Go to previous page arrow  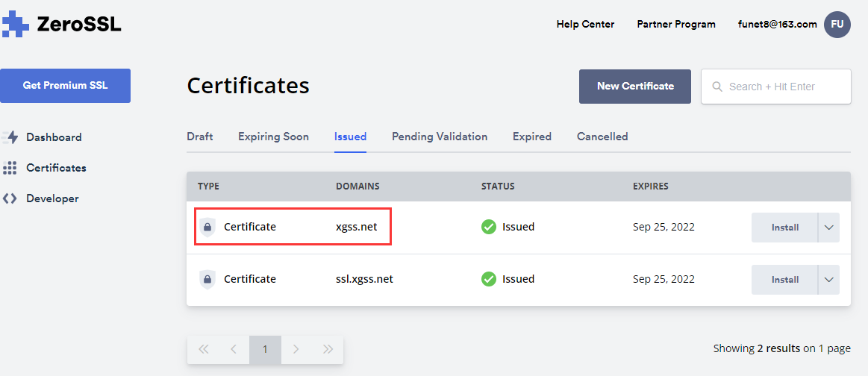pyautogui.click(x=234, y=349)
